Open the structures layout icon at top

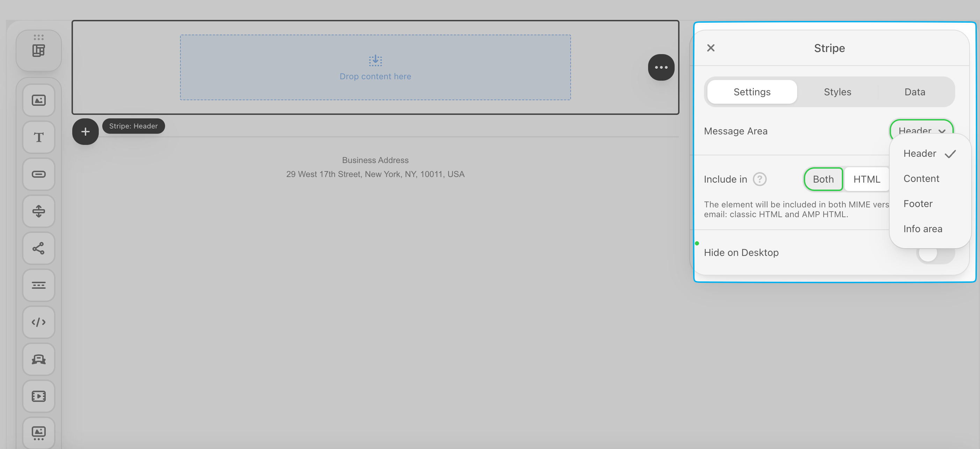click(x=38, y=50)
